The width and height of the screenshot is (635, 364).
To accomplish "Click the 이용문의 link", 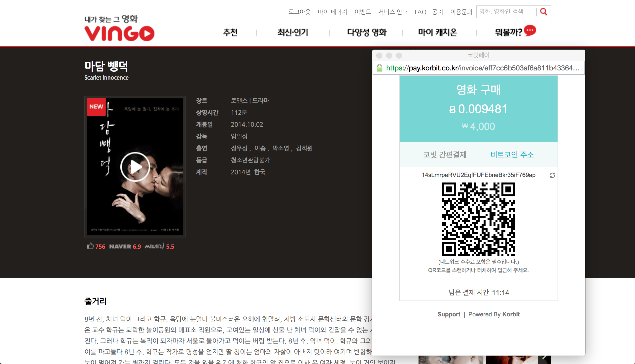I will 461,11.
